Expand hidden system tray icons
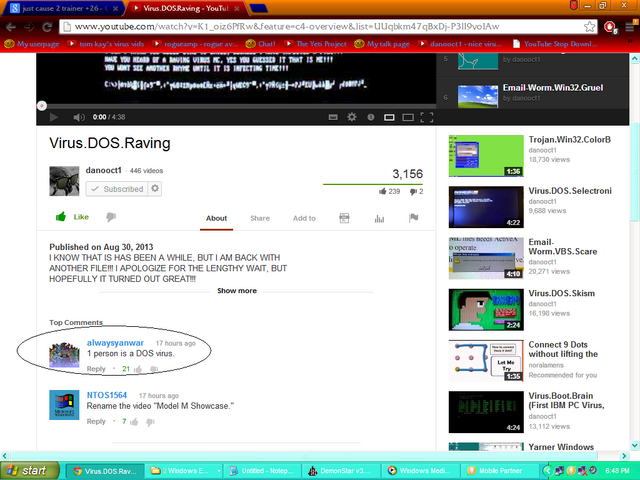This screenshot has width=640, height=480. click(x=548, y=471)
